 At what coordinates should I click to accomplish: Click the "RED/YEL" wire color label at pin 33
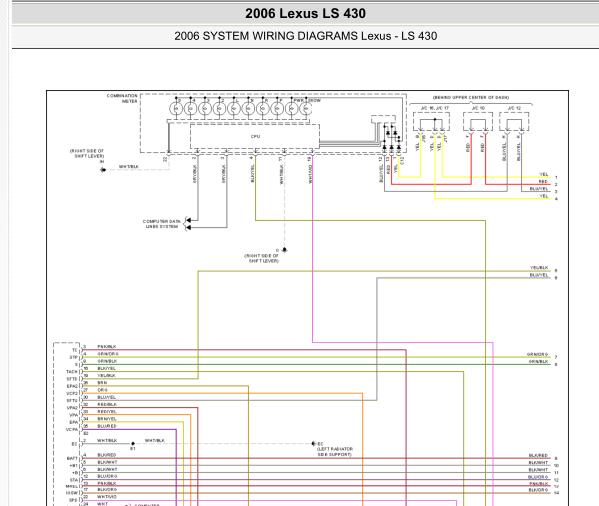107,412
